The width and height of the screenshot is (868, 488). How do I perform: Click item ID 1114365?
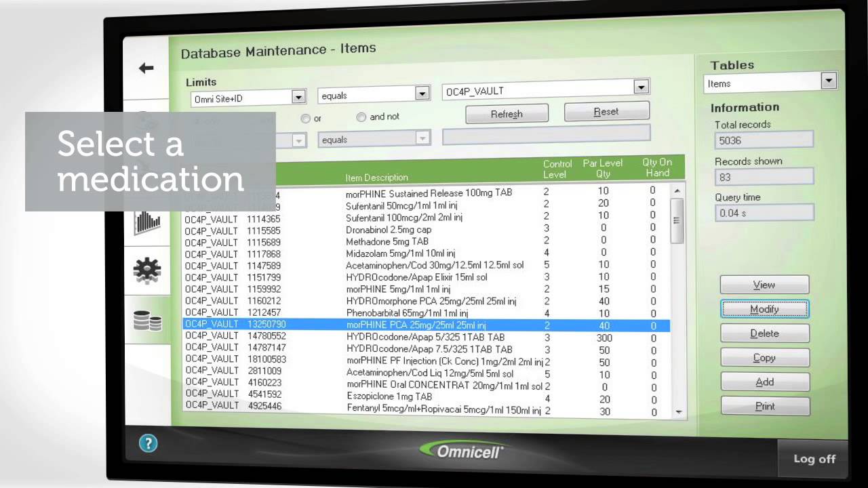point(264,219)
